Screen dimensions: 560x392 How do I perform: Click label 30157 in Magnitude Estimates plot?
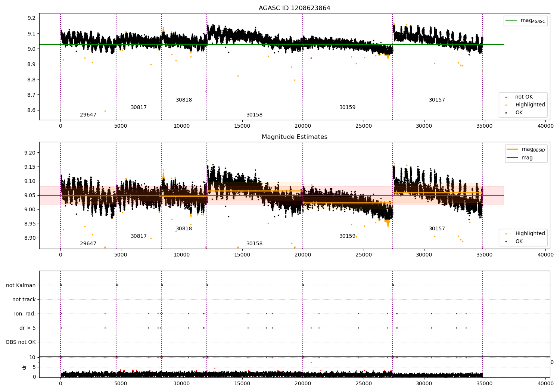click(437, 229)
